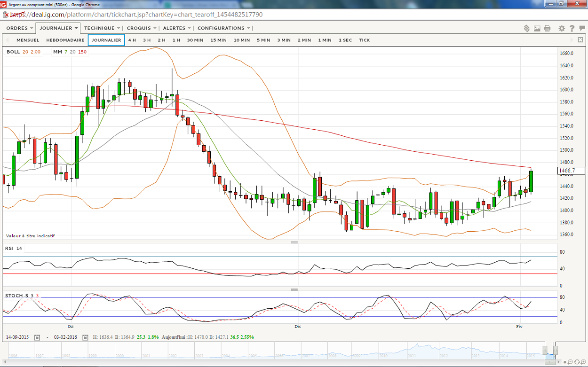Open the ALERTES menu
This screenshot has width=588, height=367.
tap(176, 28)
